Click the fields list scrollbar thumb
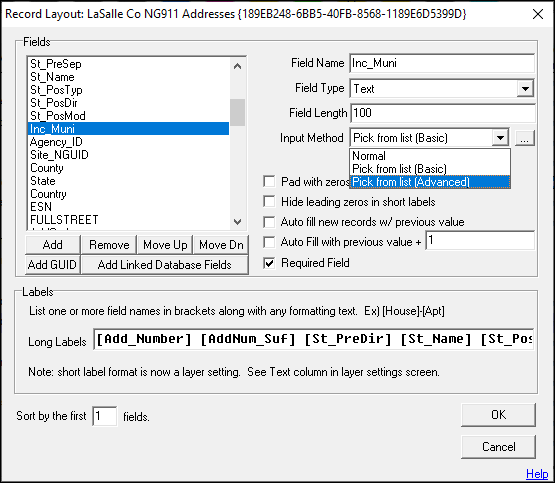555x483 pixels. coord(238,112)
